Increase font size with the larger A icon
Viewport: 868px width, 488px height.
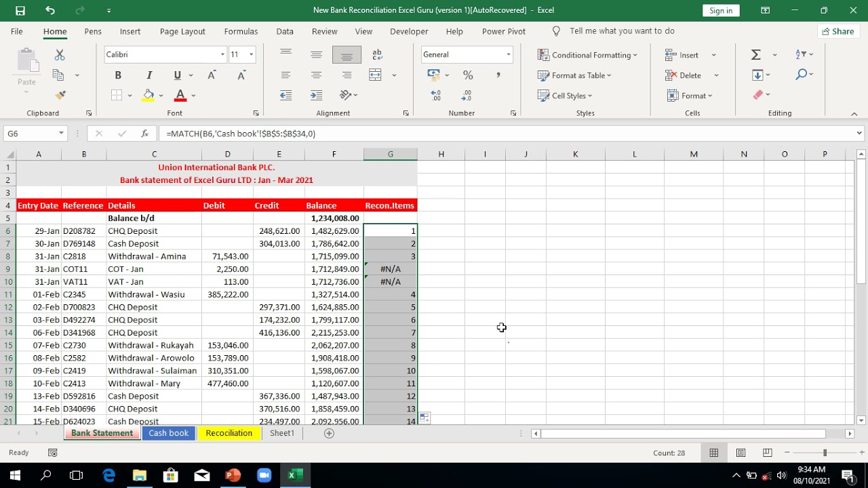[x=212, y=75]
